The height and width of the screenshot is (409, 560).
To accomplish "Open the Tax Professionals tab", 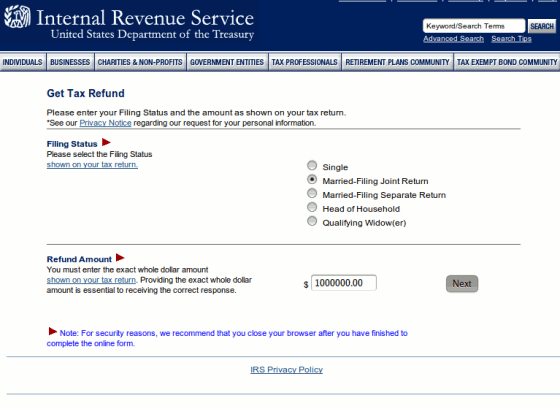I will [x=305, y=62].
